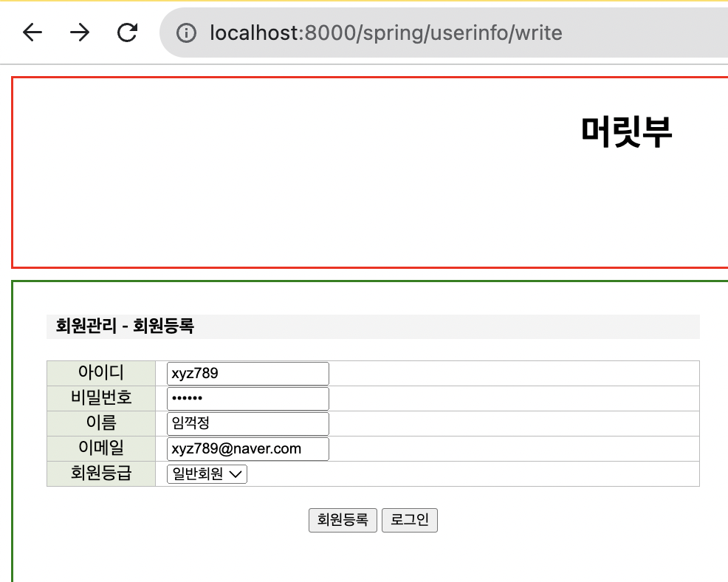Click the 비밀번호 label cell
Screen dimensions: 728x582
point(101,398)
